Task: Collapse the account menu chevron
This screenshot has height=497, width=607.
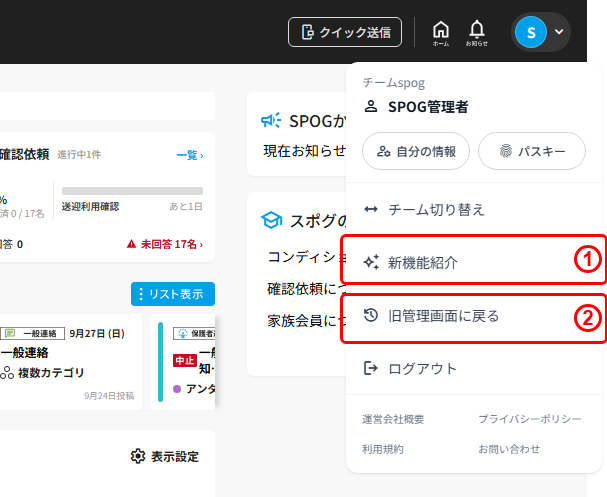Action: pyautogui.click(x=559, y=32)
